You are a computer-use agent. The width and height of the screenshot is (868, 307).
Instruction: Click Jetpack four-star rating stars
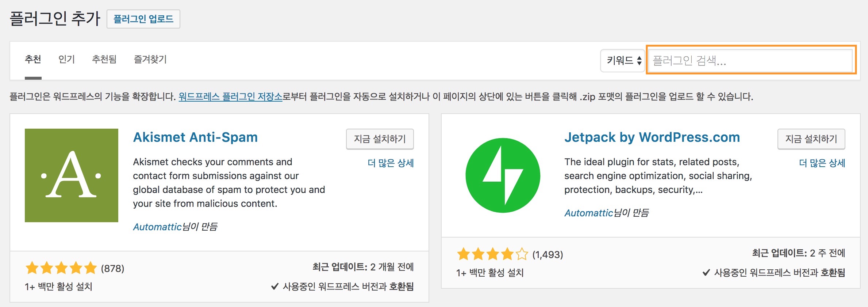click(492, 254)
